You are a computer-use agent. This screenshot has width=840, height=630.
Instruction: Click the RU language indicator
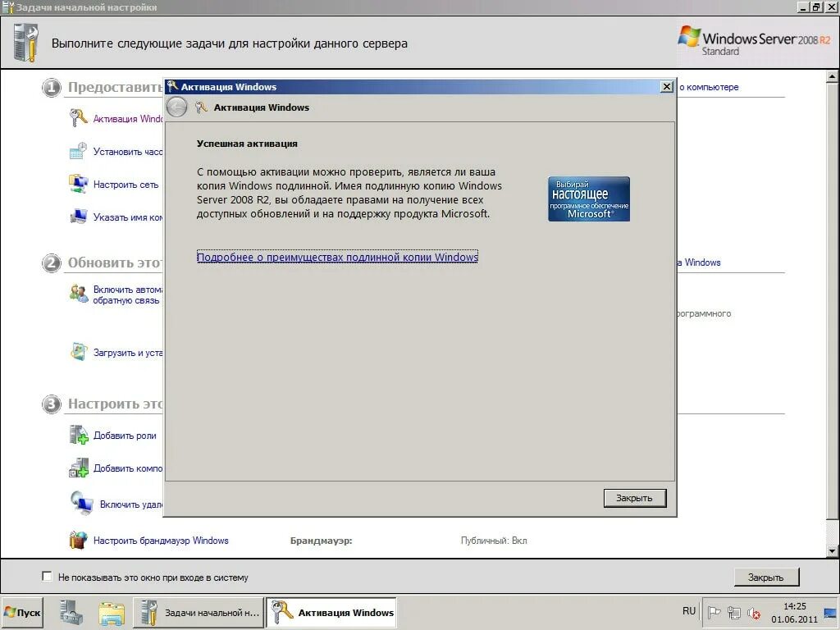pyautogui.click(x=689, y=611)
